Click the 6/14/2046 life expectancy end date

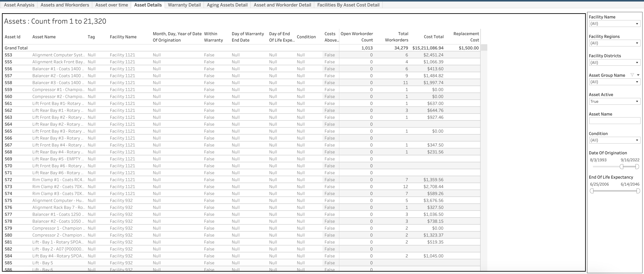[x=630, y=184]
